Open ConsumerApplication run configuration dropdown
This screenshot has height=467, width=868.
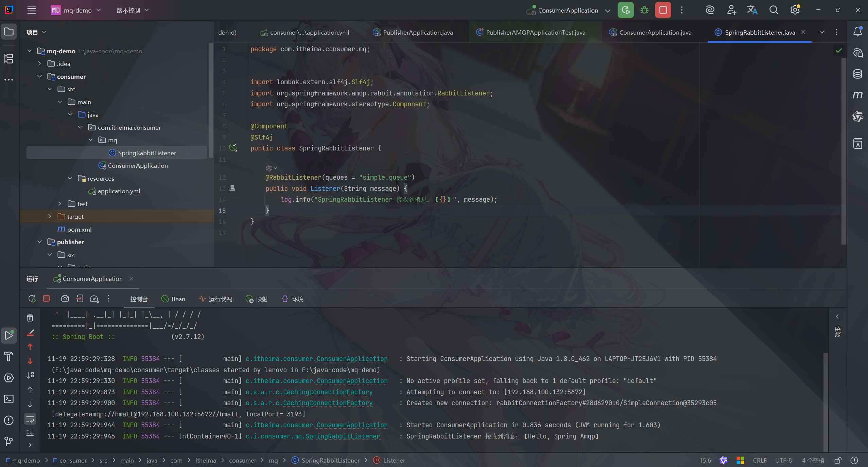pos(607,10)
